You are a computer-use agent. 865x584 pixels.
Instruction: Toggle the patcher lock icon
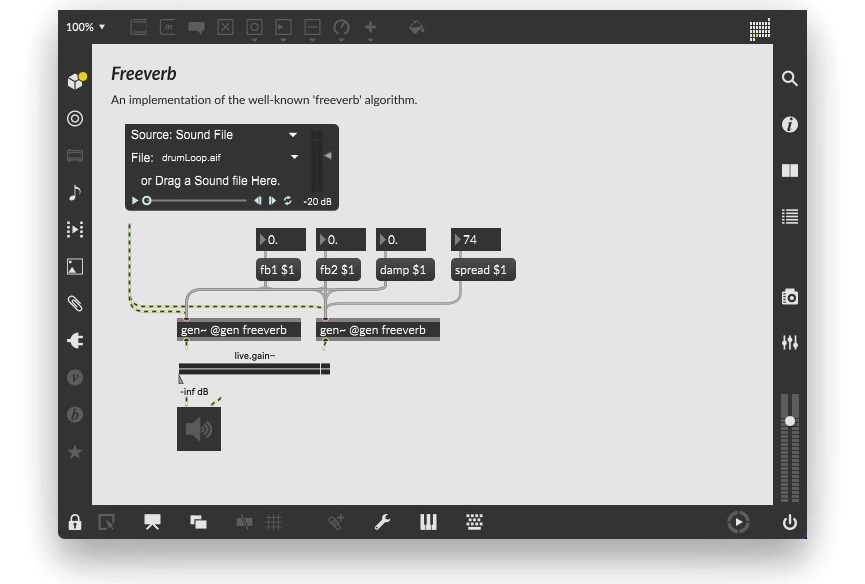75,522
